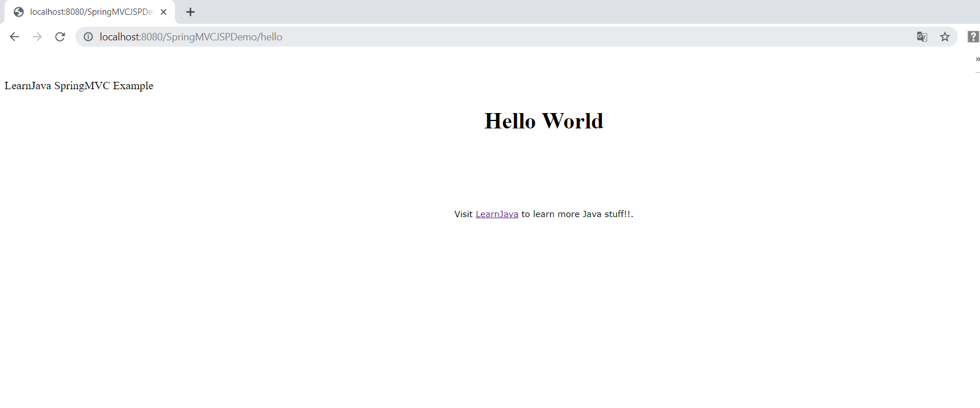Open Google Translate for this page

point(922,37)
